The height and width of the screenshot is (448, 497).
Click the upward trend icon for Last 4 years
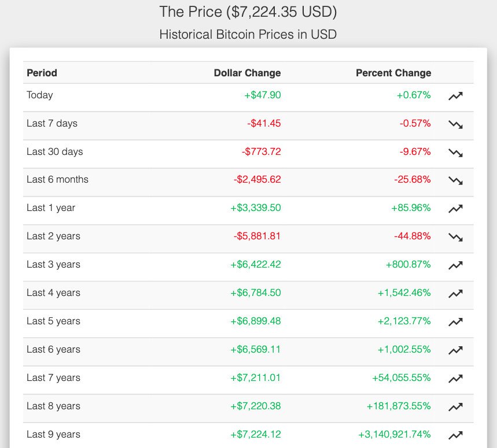tap(455, 294)
